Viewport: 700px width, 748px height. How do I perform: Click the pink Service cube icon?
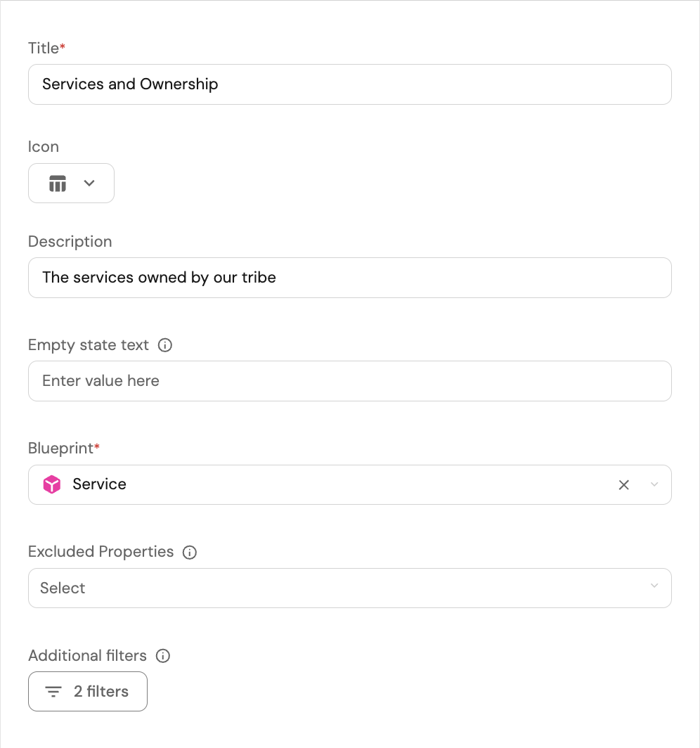click(52, 484)
